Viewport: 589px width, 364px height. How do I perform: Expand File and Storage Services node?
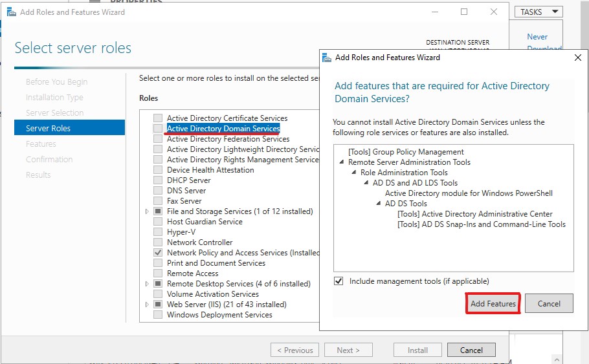click(x=147, y=211)
